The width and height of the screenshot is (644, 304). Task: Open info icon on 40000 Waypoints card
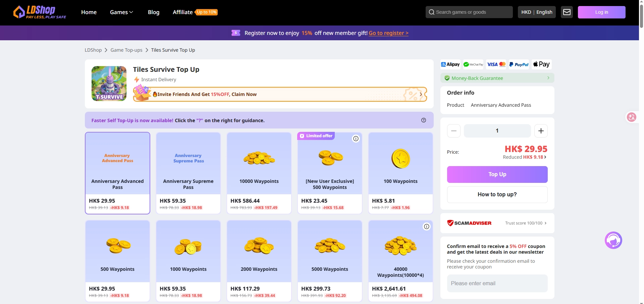(x=427, y=226)
